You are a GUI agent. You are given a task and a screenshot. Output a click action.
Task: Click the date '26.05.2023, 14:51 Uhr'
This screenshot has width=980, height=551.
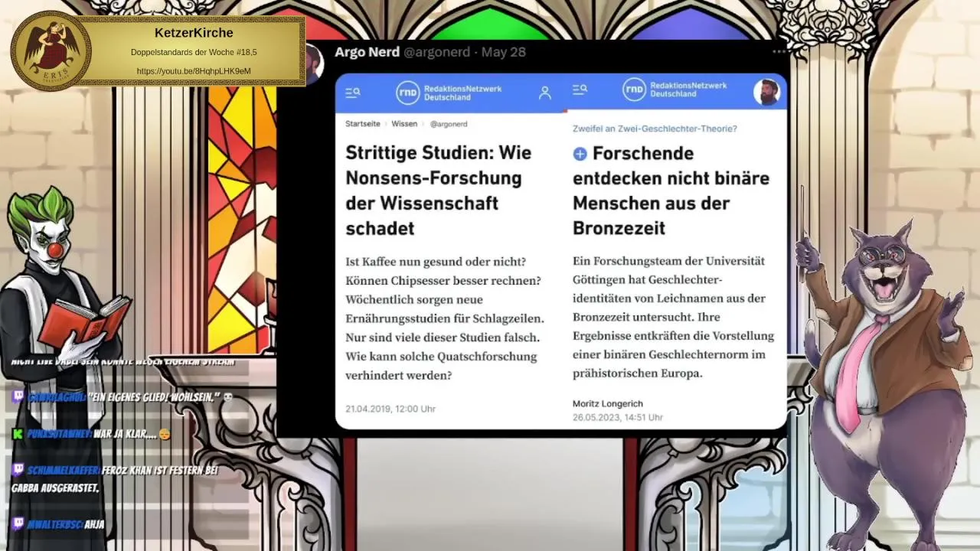pyautogui.click(x=618, y=417)
